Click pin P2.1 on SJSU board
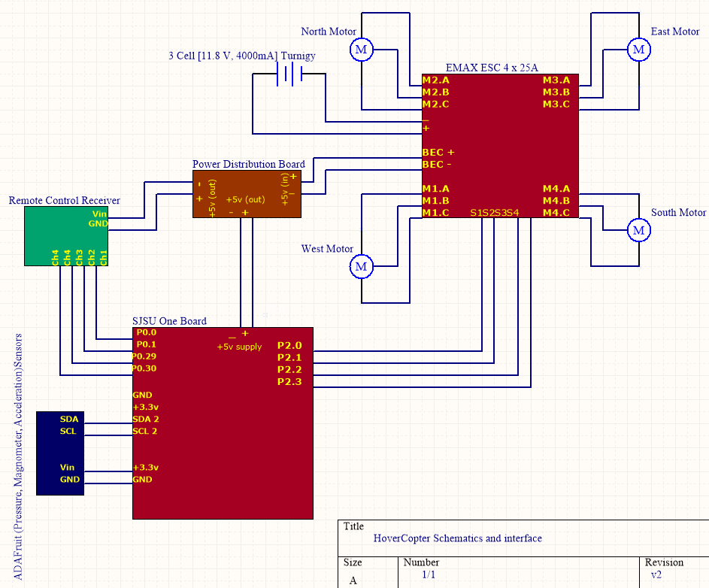Image resolution: width=709 pixels, height=588 pixels. pyautogui.click(x=289, y=358)
